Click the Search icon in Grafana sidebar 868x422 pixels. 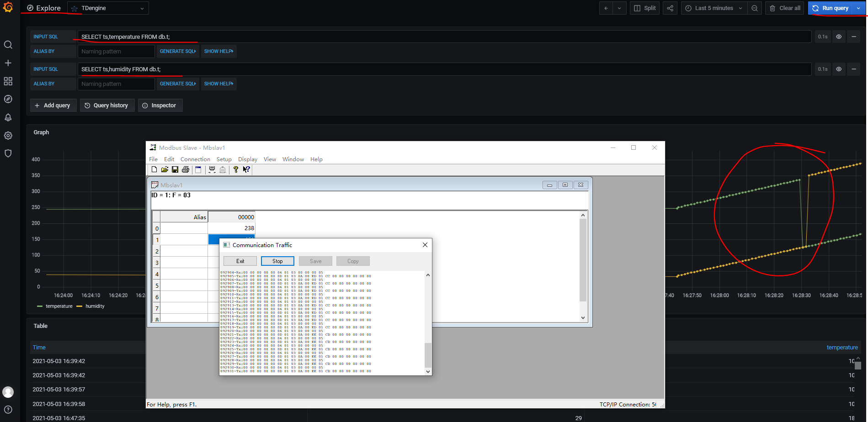pos(8,44)
